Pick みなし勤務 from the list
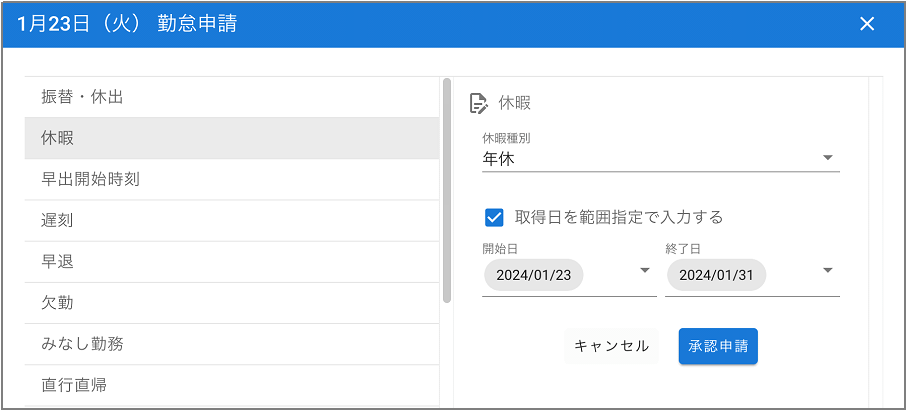This screenshot has height=415, width=909. pos(232,344)
